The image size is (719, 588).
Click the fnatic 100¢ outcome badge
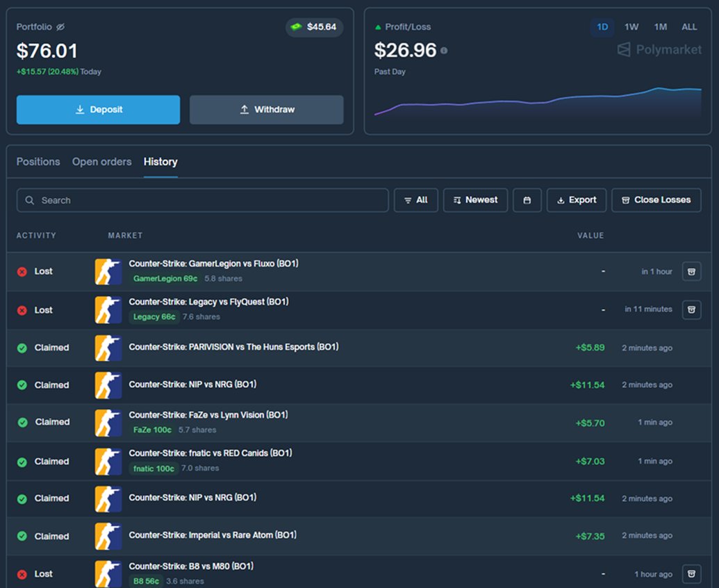154,469
